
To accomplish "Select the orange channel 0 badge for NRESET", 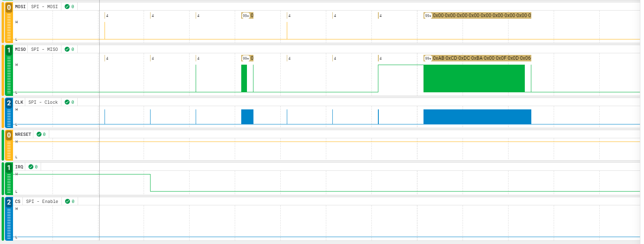I will click(x=9, y=135).
